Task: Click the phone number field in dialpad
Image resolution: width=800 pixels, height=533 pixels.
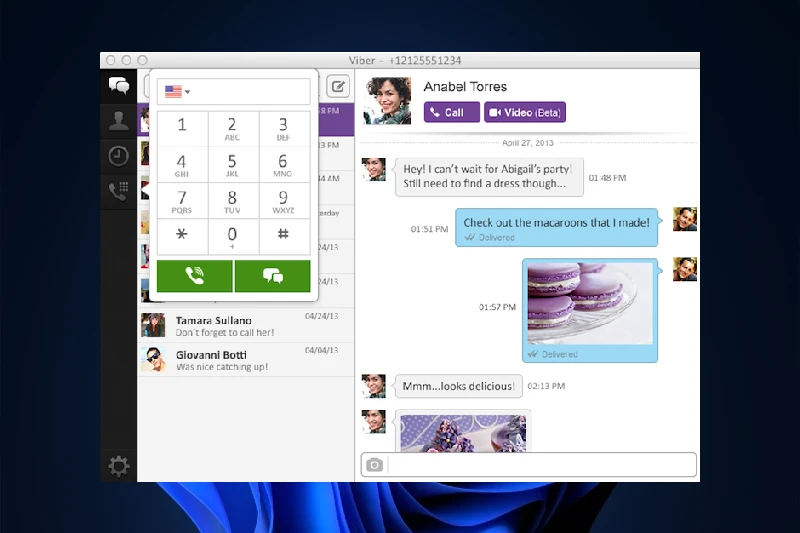Action: (x=250, y=92)
